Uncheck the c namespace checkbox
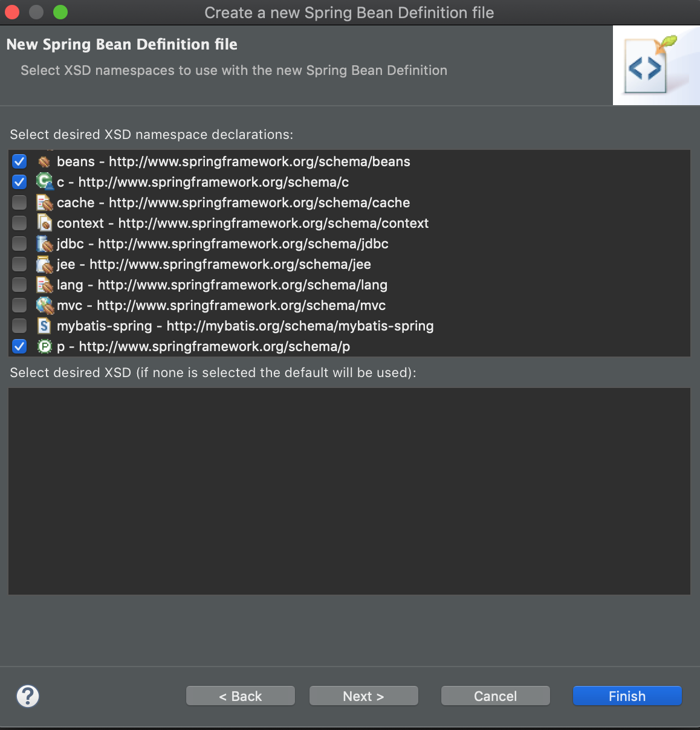The width and height of the screenshot is (700, 730). (19, 182)
